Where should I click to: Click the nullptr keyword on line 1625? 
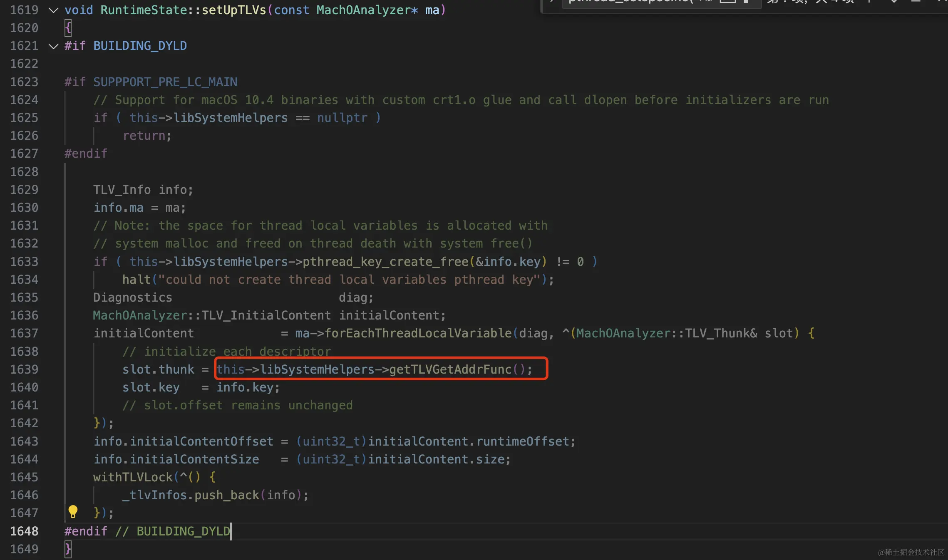tap(342, 118)
